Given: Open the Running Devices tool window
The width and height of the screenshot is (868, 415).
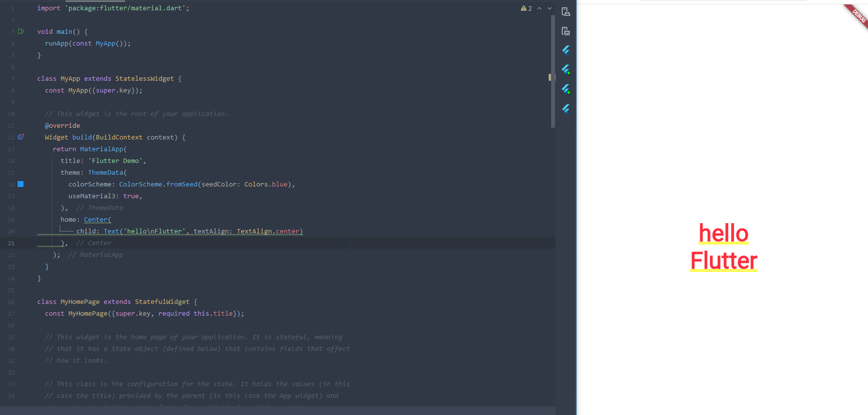Looking at the screenshot, I should pyautogui.click(x=566, y=31).
